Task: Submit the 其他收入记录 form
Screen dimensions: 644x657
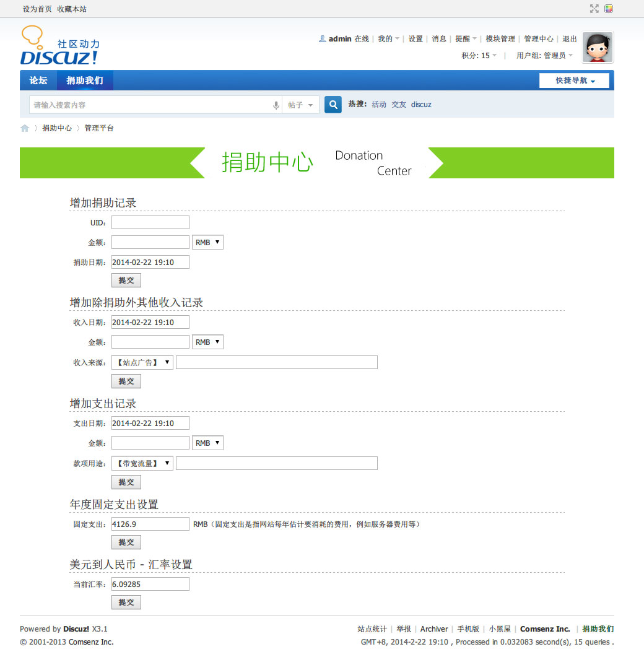Action: (126, 381)
